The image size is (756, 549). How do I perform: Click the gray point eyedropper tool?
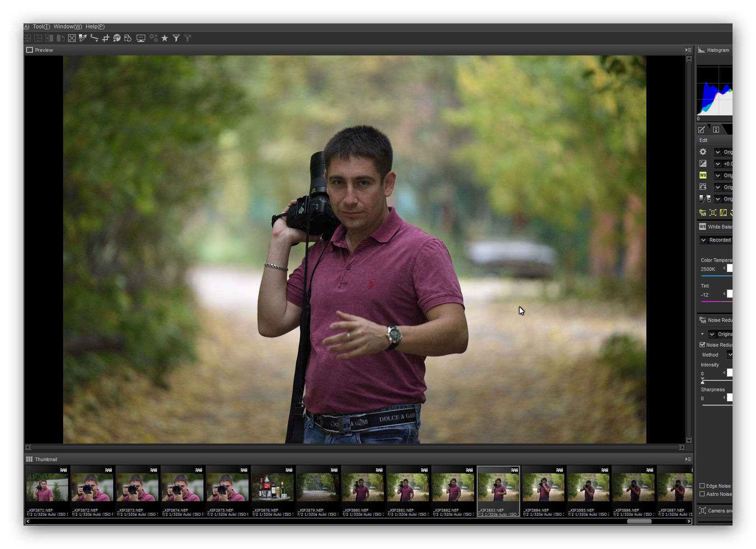pos(83,38)
